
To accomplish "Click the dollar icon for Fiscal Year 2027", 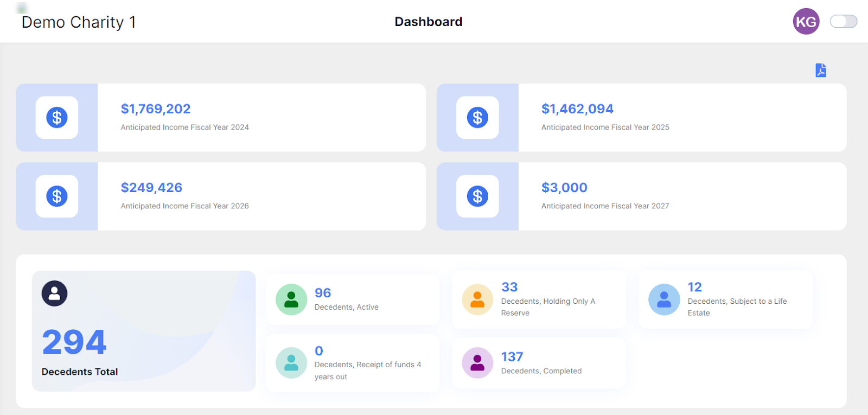I will 477,196.
